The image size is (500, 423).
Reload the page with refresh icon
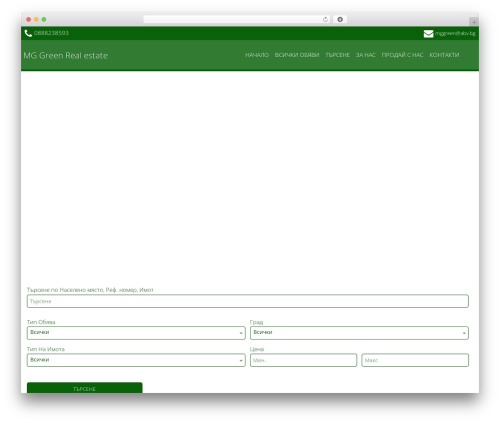tap(325, 19)
